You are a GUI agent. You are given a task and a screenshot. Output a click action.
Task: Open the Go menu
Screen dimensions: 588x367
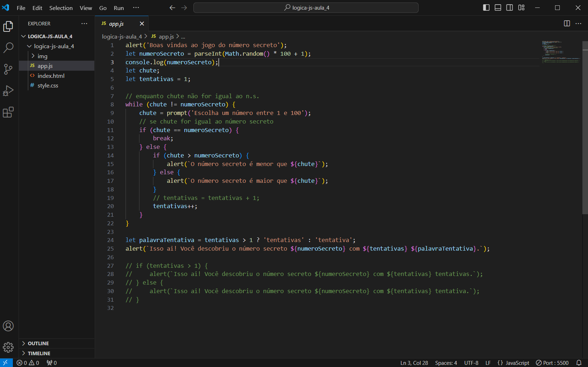click(x=103, y=8)
